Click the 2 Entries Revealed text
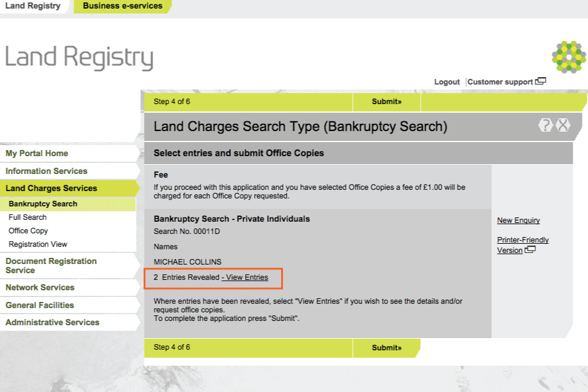Image resolution: width=588 pixels, height=392 pixels. (186, 277)
